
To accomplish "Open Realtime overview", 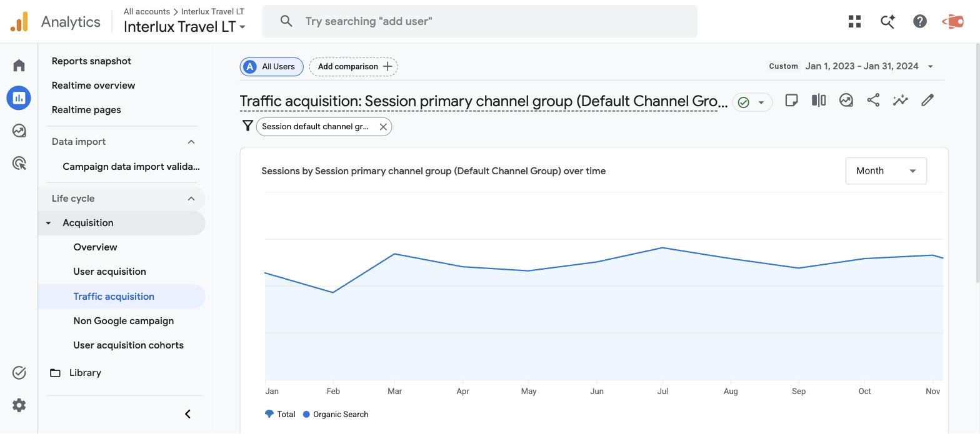I will pyautogui.click(x=93, y=86).
